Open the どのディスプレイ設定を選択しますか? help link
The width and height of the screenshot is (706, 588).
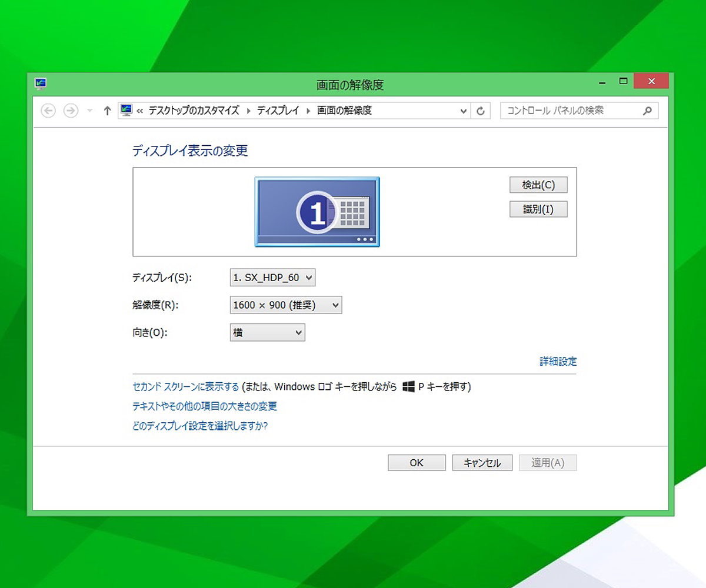pyautogui.click(x=200, y=426)
